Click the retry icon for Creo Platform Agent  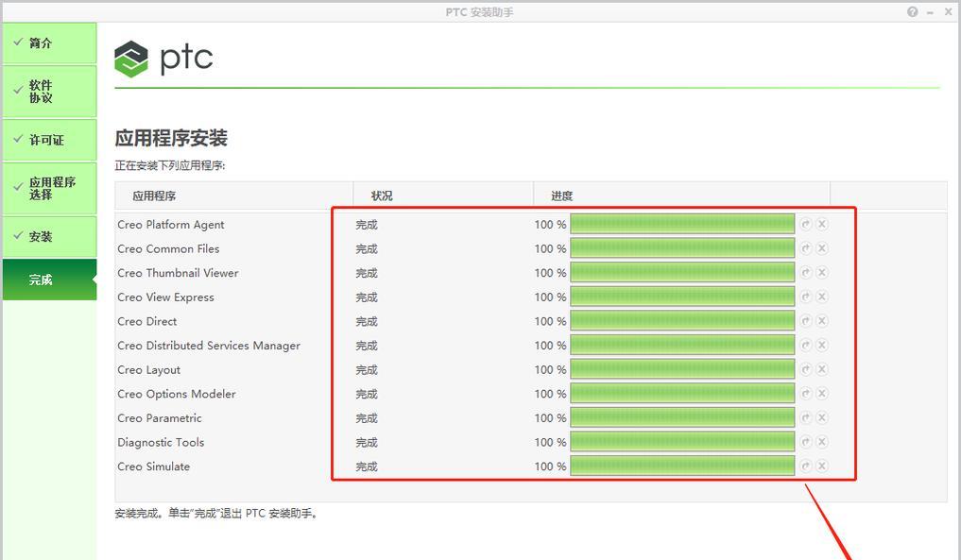click(x=806, y=224)
